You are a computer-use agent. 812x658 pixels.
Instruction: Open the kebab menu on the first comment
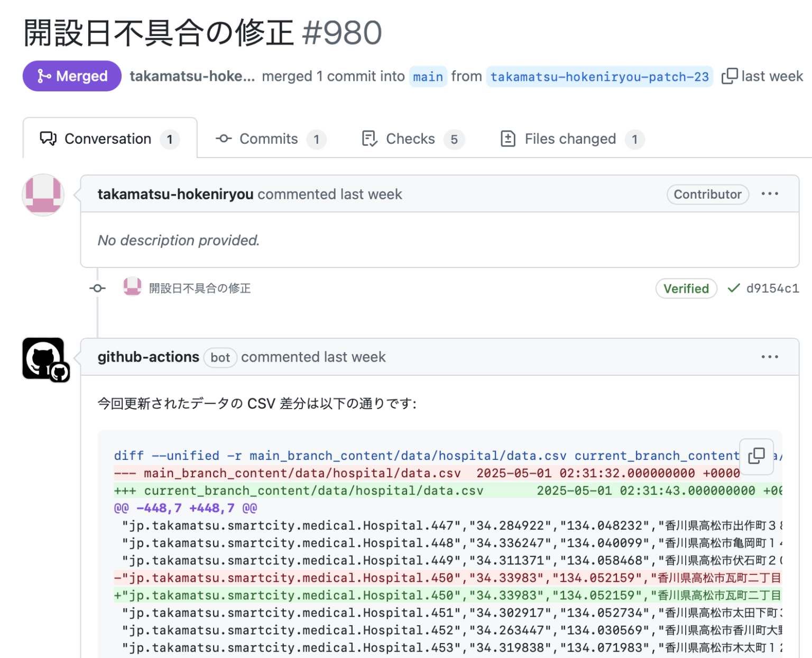pyautogui.click(x=770, y=194)
